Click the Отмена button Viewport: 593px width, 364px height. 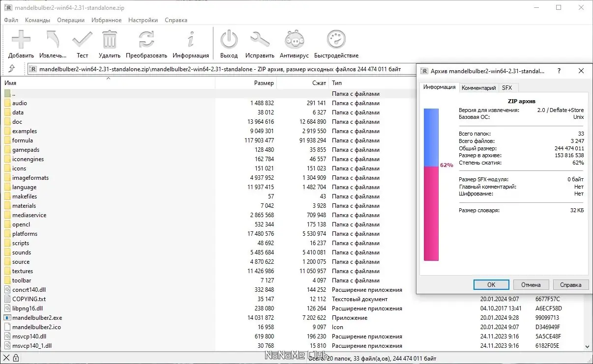pyautogui.click(x=531, y=284)
